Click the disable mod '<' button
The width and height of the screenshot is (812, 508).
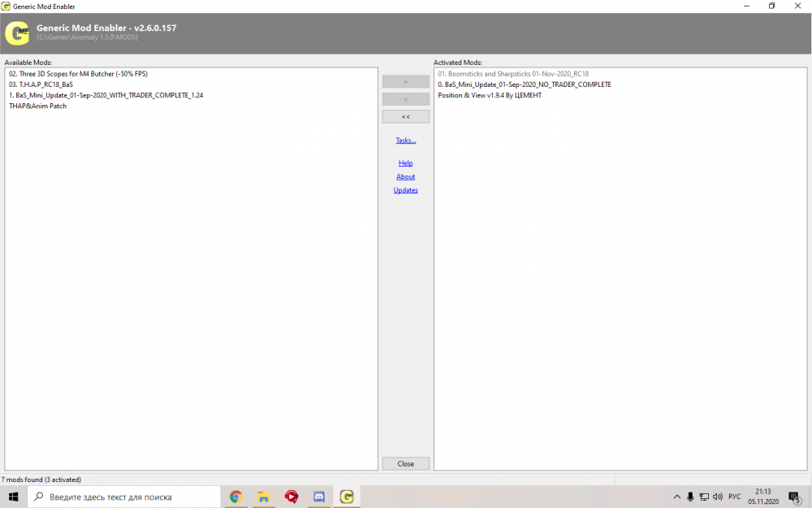[x=405, y=99]
